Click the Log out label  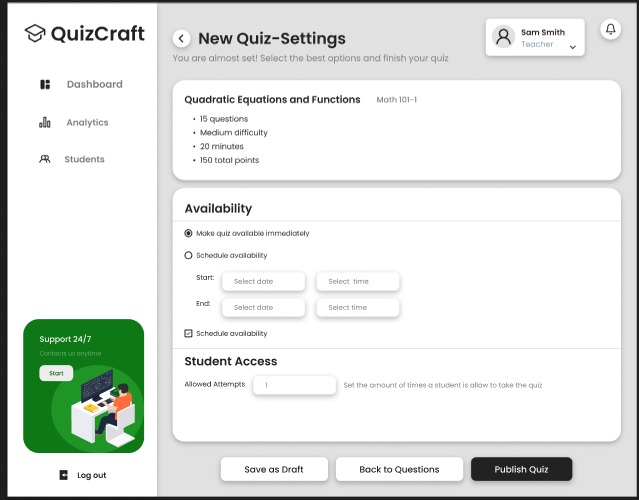coord(92,475)
